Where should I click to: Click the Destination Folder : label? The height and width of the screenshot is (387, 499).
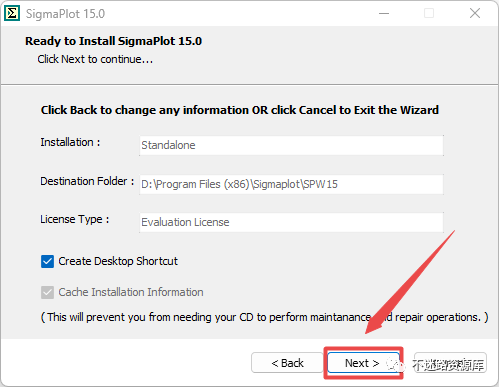[x=87, y=181]
